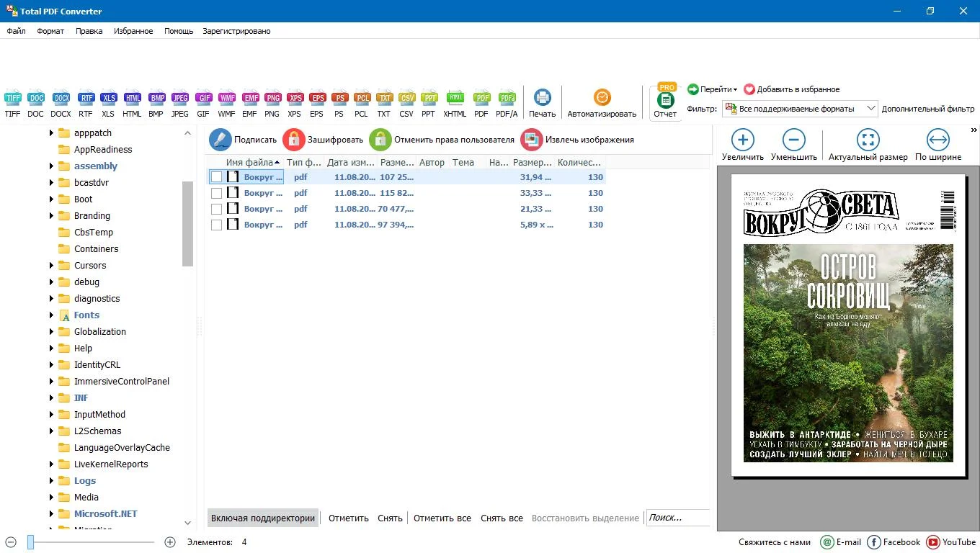Zoom in preview with Увеличить
This screenshot has height=553, width=980.
[x=742, y=145]
